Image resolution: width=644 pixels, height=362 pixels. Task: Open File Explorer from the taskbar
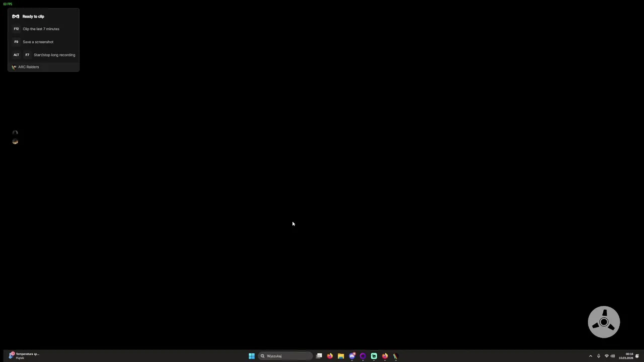click(x=341, y=356)
